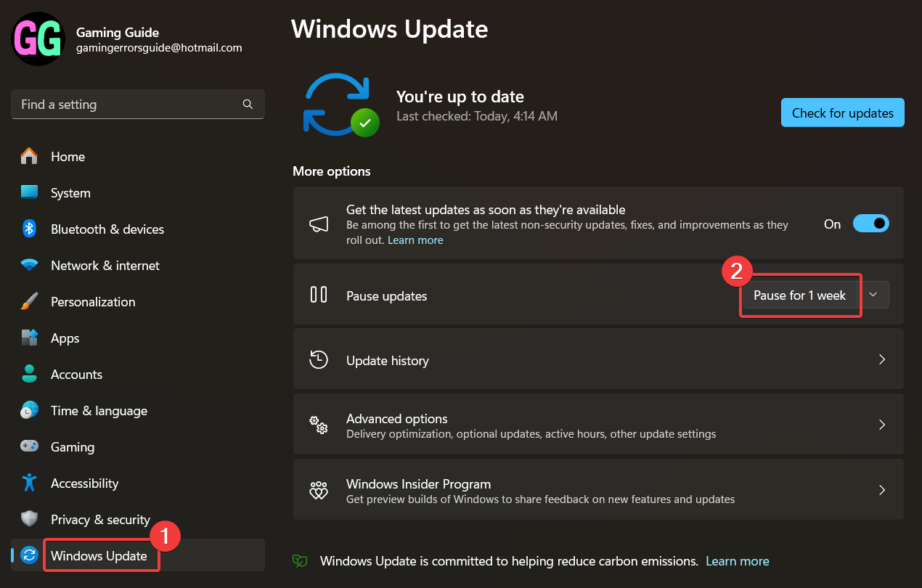922x588 pixels.
Task: Click the Gaming controller icon
Action: point(29,446)
